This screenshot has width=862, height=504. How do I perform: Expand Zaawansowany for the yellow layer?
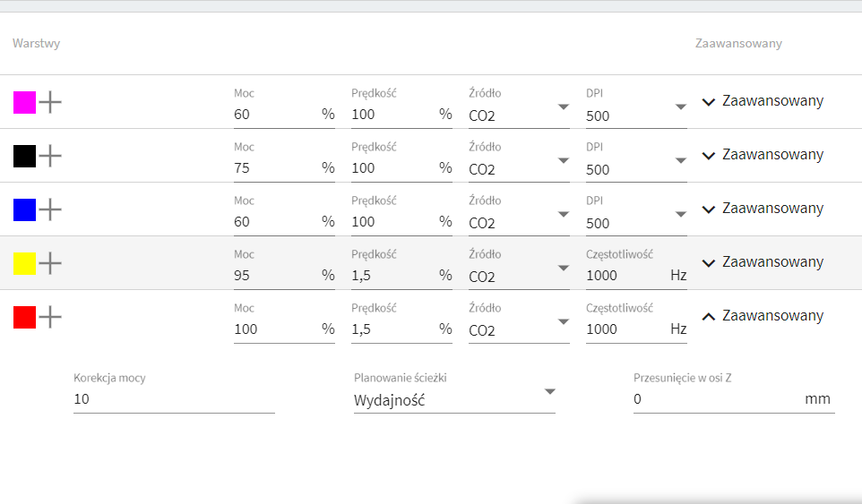[x=763, y=262]
